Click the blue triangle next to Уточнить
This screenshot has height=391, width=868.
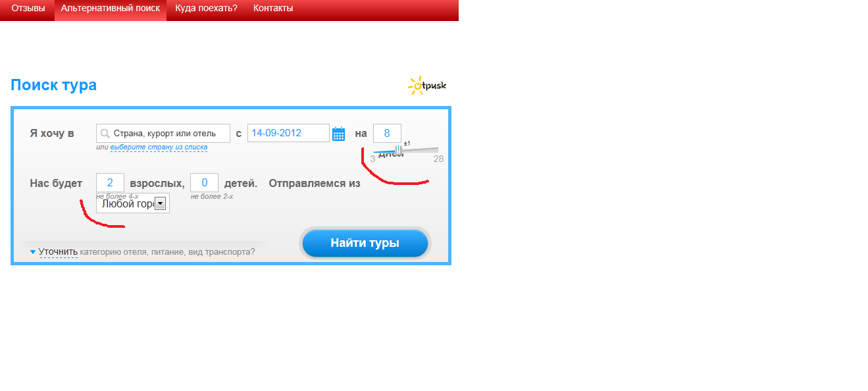33,251
